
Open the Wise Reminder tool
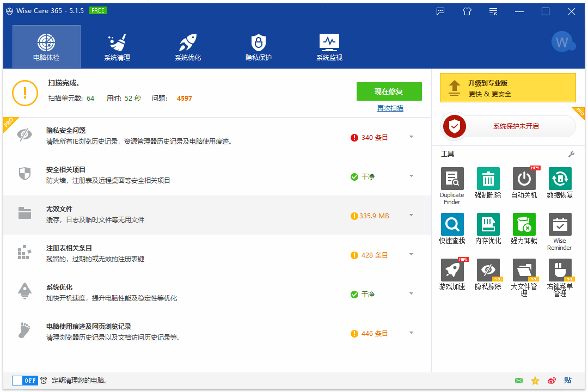pyautogui.click(x=560, y=232)
